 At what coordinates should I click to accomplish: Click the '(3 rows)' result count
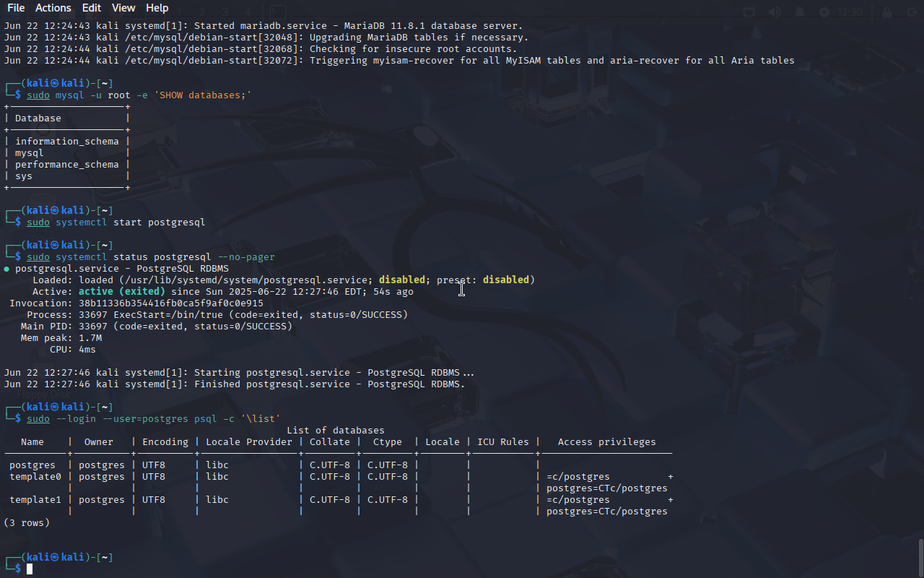click(27, 523)
